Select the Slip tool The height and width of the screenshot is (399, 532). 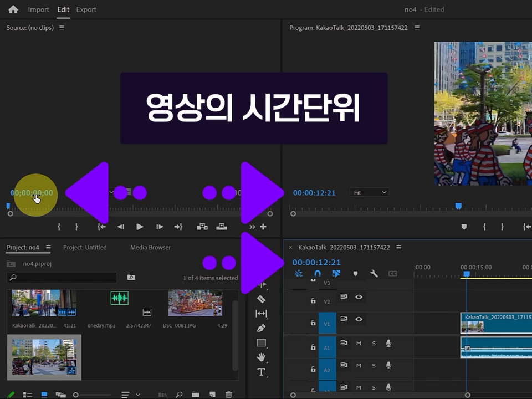(261, 314)
